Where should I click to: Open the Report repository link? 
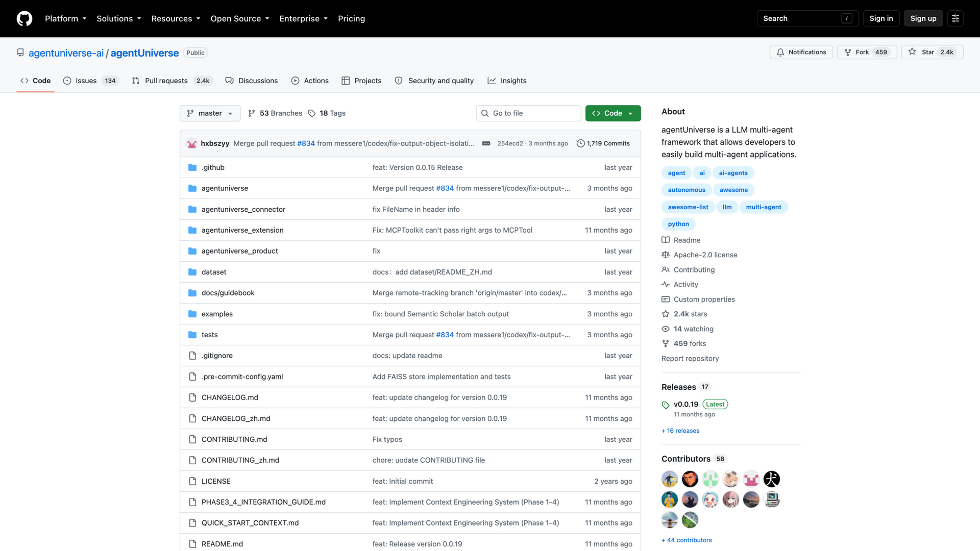click(x=690, y=359)
